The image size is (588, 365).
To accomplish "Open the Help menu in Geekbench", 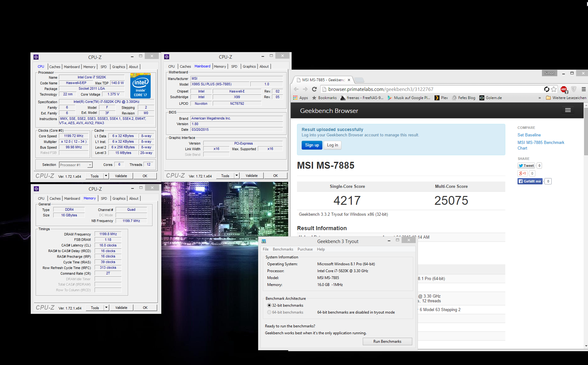I will coord(321,249).
